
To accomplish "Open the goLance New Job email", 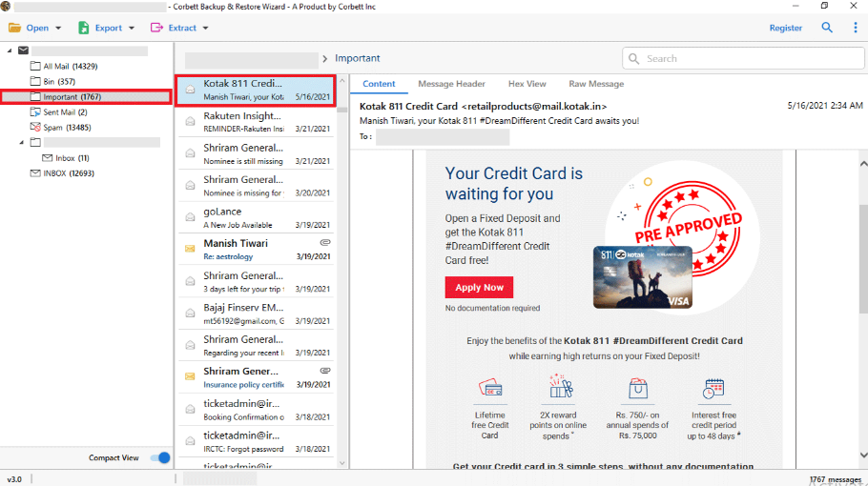I will pos(256,218).
